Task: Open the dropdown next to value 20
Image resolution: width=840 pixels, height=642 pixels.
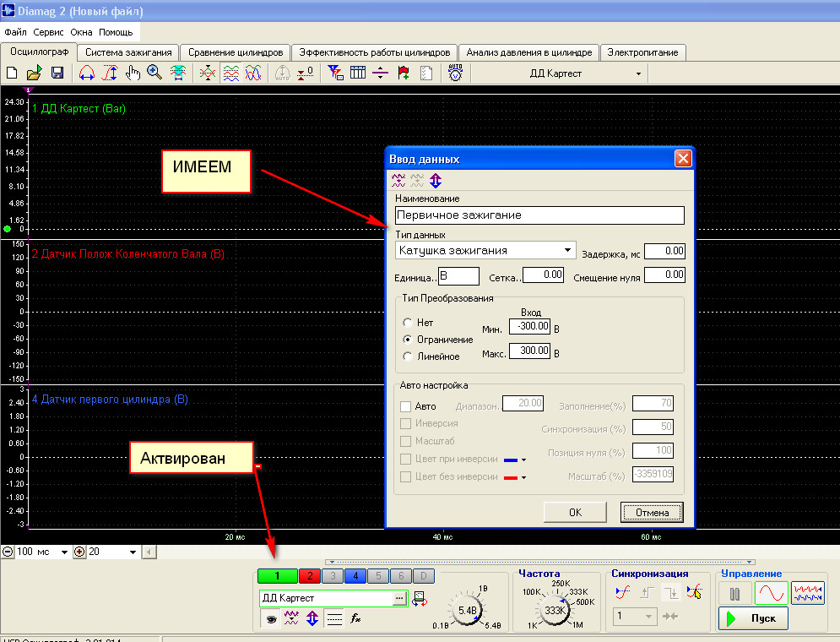Action: click(133, 552)
